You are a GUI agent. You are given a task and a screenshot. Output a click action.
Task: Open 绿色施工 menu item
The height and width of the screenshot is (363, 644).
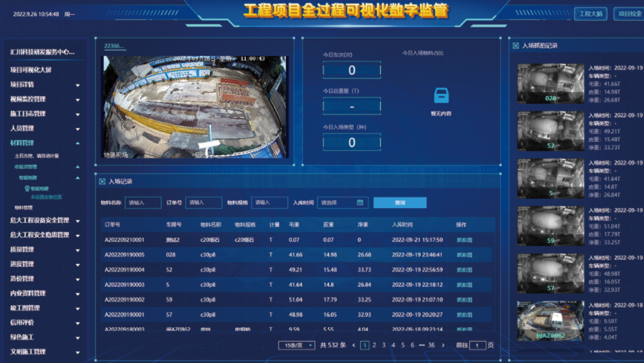(x=22, y=337)
